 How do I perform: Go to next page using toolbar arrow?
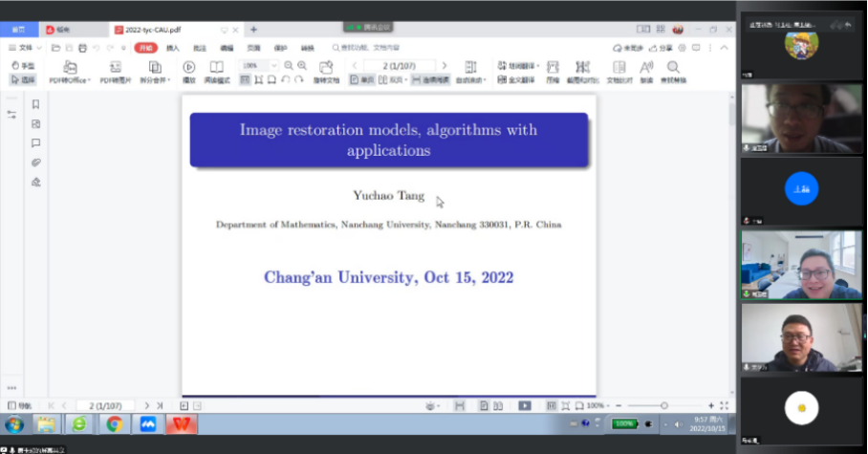pyautogui.click(x=444, y=65)
